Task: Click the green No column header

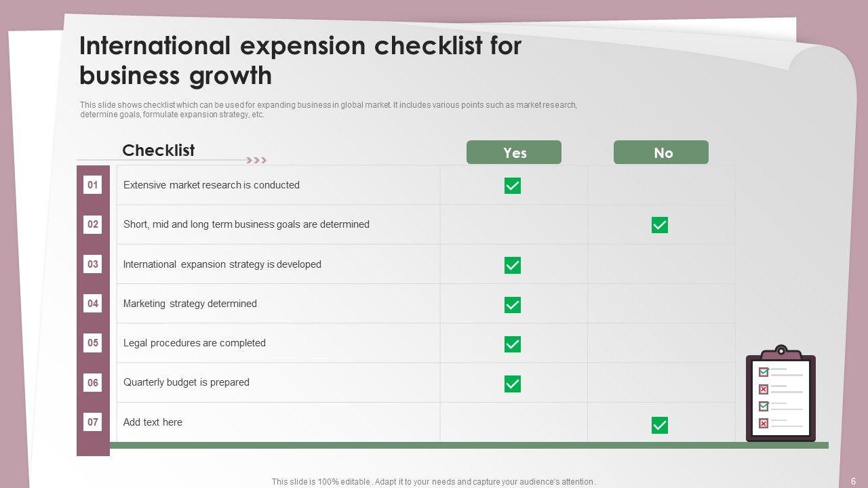Action: point(661,152)
